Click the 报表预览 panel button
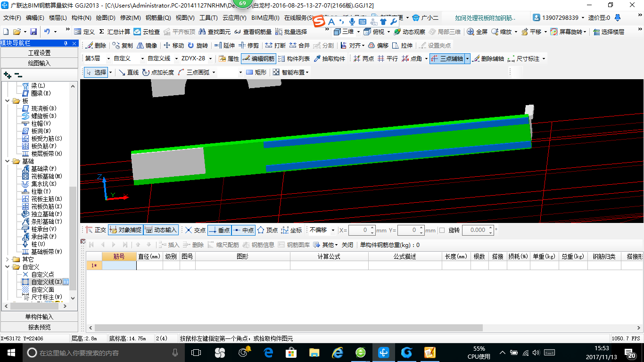644x362 pixels. coord(39,327)
